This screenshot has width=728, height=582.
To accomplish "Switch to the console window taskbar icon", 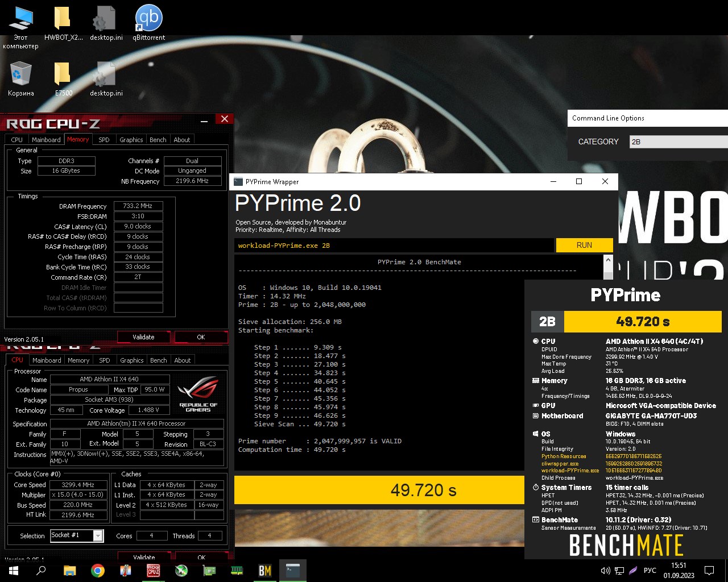I will [x=293, y=571].
